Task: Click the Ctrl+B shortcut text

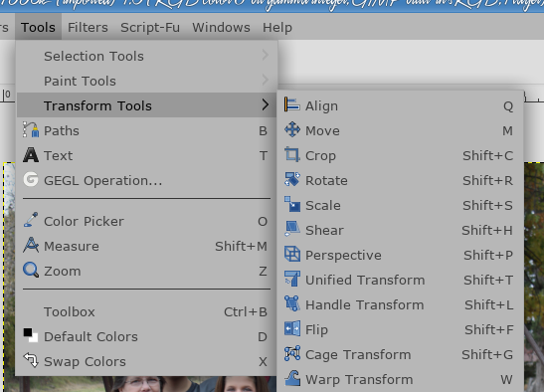Action: tap(246, 311)
